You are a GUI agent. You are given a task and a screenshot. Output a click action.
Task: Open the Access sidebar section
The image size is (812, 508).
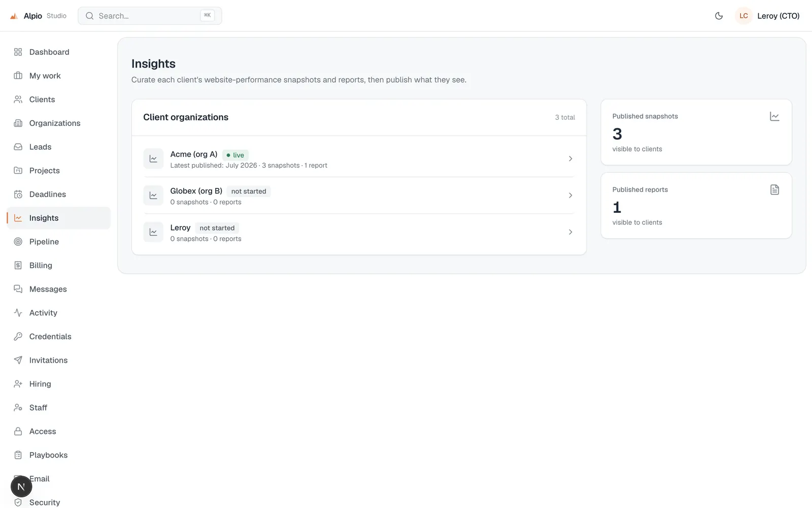coord(59,431)
